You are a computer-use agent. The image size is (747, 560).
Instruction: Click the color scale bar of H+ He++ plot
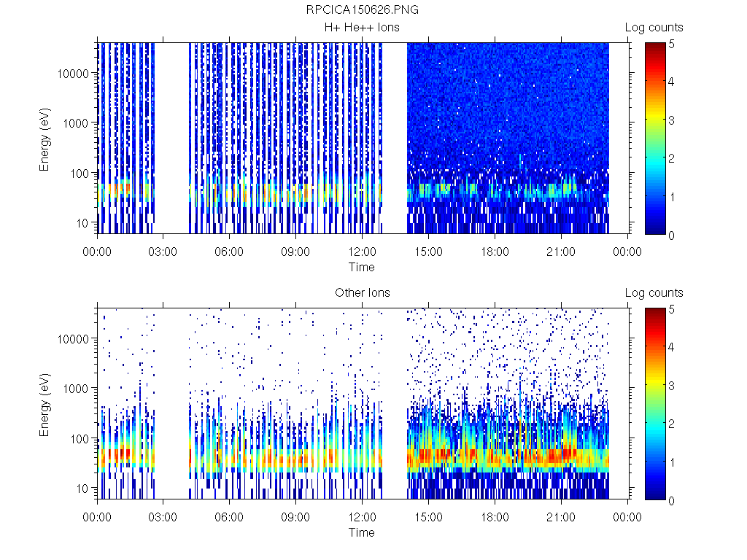[x=655, y=139]
